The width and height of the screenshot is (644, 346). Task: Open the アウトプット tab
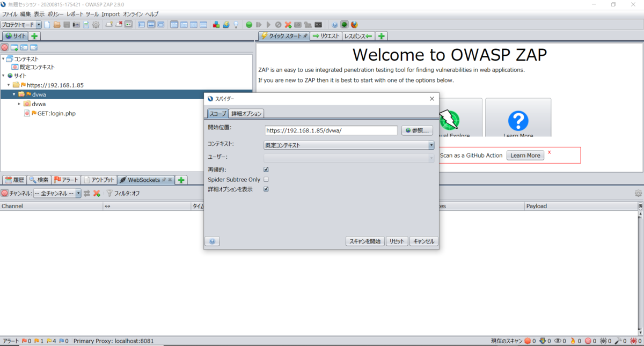[x=99, y=180]
